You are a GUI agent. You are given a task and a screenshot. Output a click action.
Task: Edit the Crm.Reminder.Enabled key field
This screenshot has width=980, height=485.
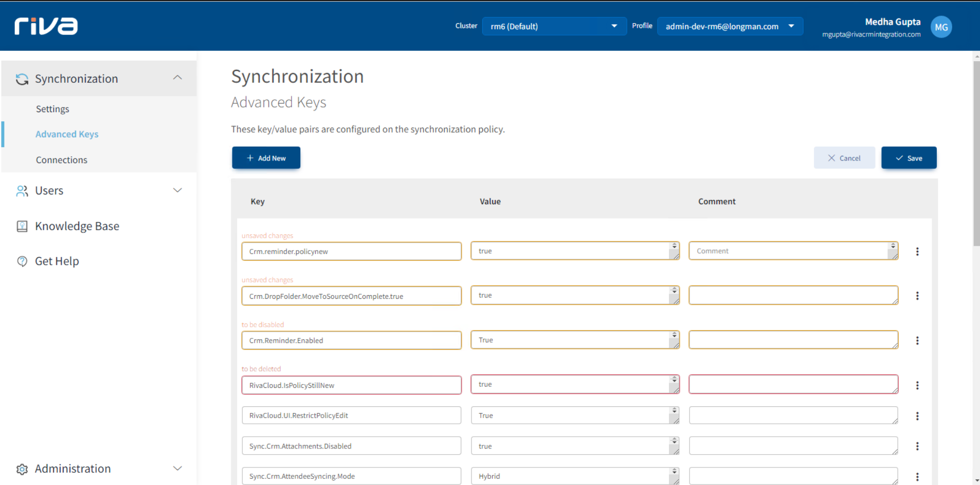click(352, 340)
